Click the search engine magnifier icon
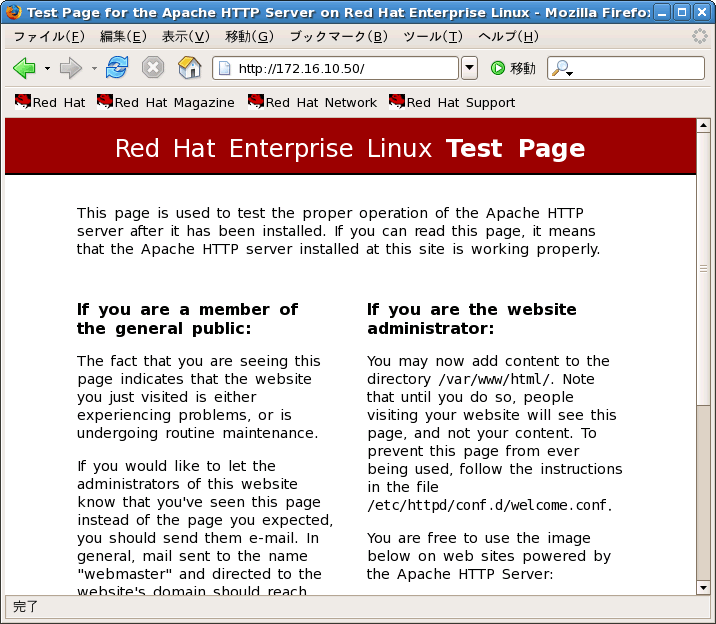This screenshot has width=716, height=624. (x=561, y=68)
